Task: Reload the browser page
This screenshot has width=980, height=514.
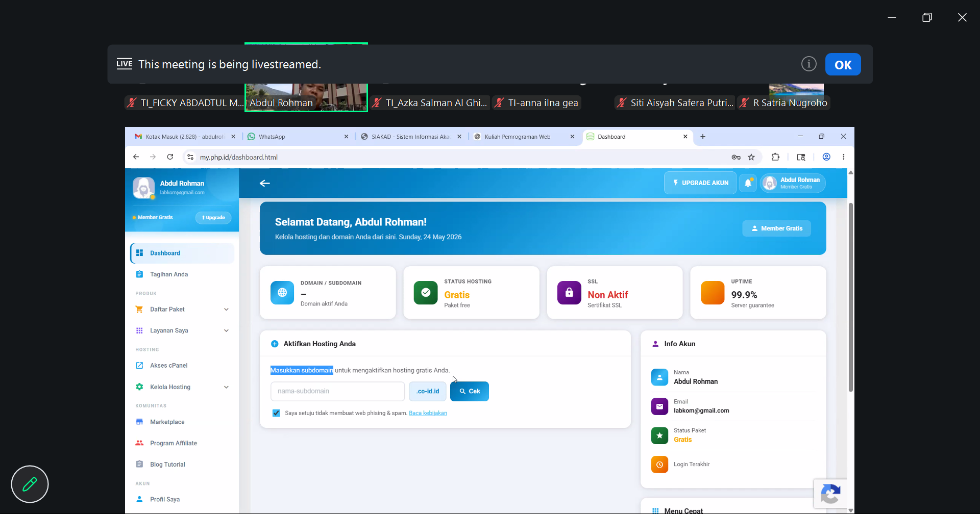Action: click(x=170, y=157)
